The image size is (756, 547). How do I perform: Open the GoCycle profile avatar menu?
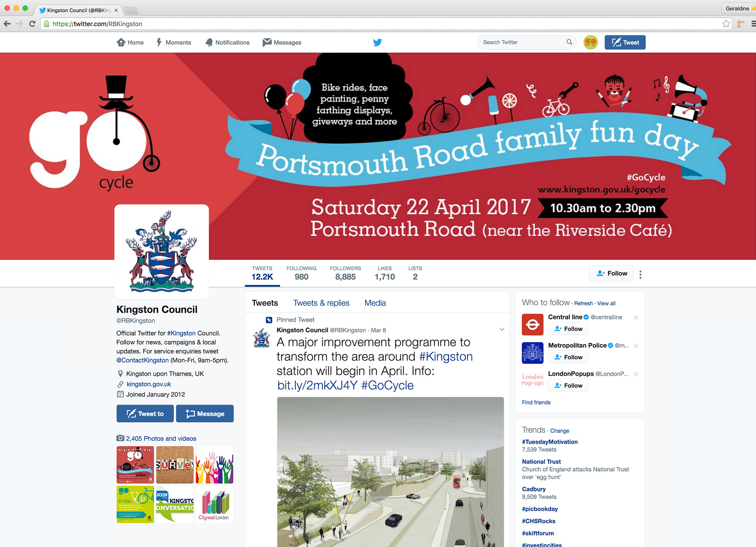click(x=590, y=42)
